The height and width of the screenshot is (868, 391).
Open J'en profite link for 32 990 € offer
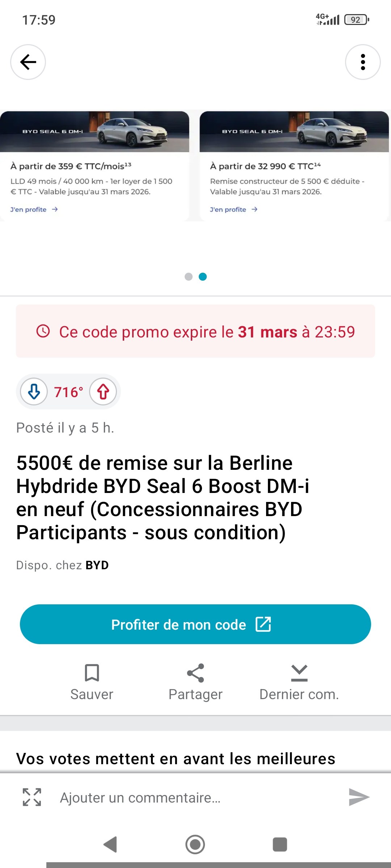pyautogui.click(x=234, y=209)
